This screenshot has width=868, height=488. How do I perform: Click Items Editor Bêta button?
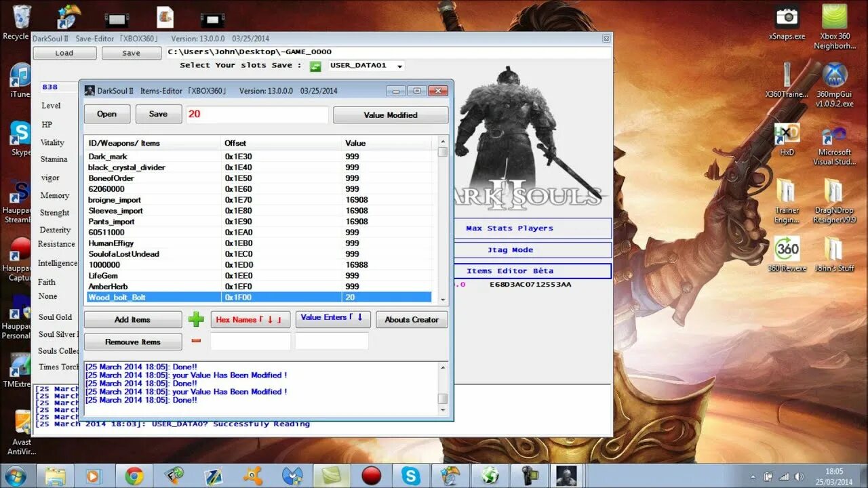coord(532,270)
